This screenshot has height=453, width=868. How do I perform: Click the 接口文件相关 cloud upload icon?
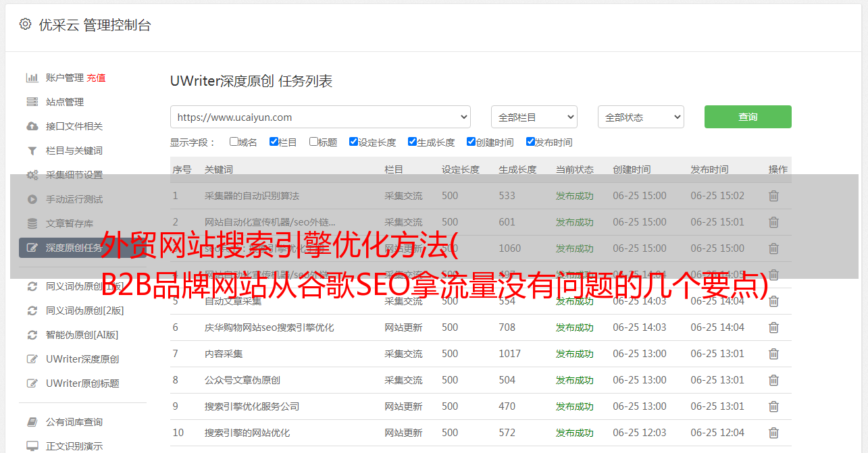click(32, 126)
